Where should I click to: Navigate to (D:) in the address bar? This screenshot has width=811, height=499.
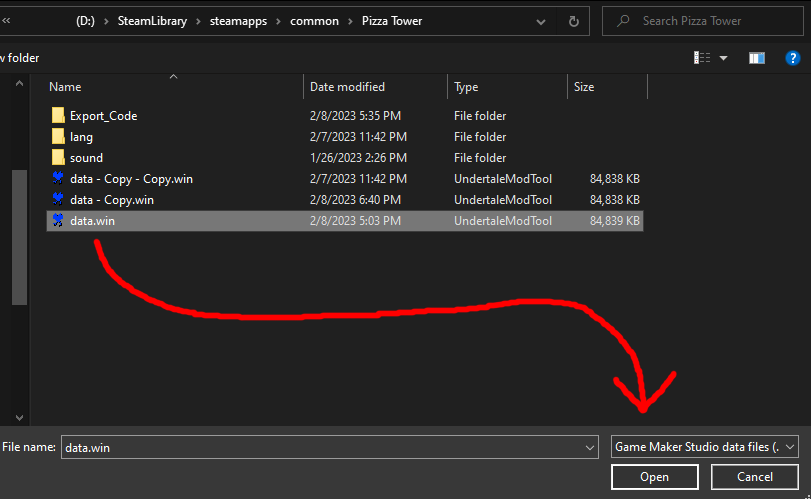(85, 21)
